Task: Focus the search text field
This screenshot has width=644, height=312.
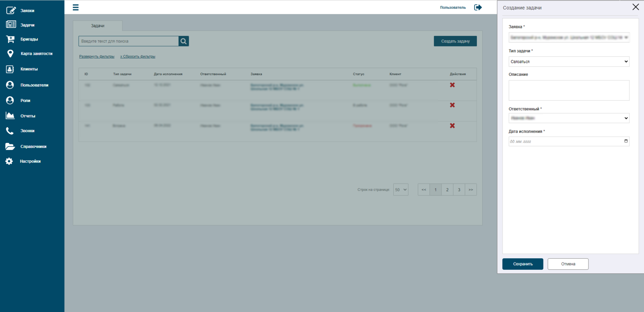Action: [128, 41]
